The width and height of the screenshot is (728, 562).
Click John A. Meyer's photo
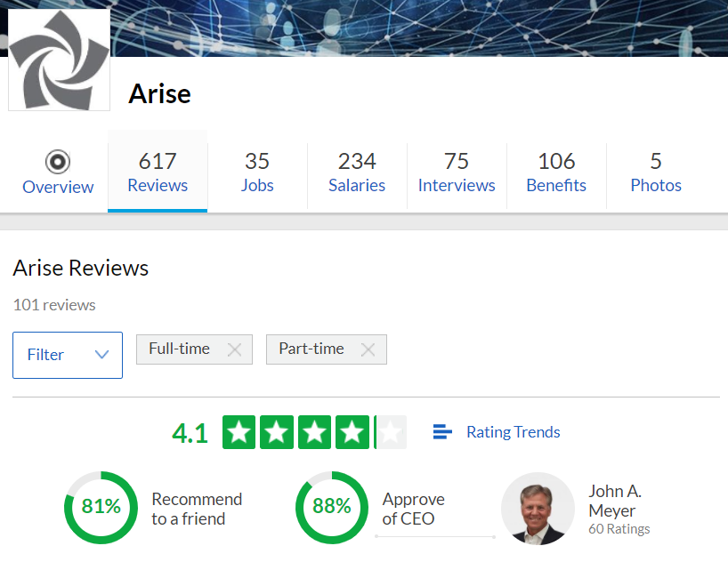(x=538, y=509)
